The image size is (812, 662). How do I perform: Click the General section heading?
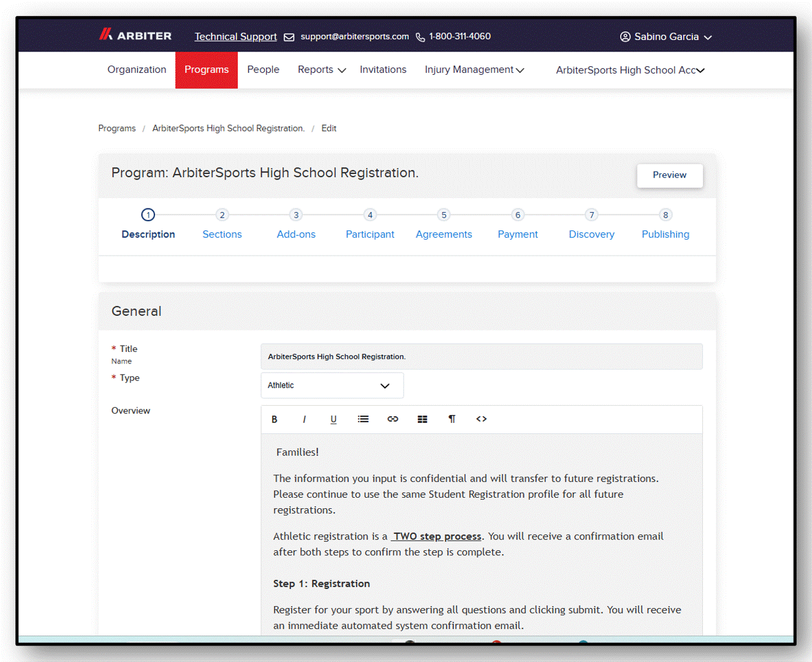[137, 311]
